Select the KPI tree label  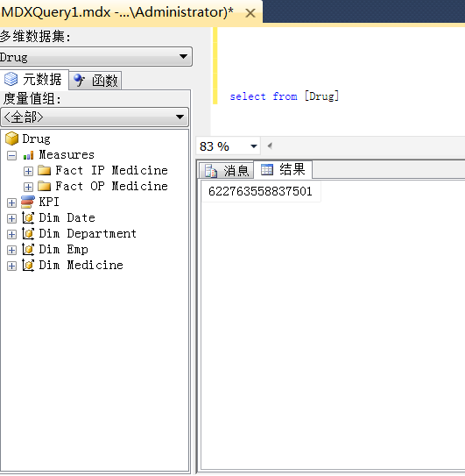click(49, 202)
